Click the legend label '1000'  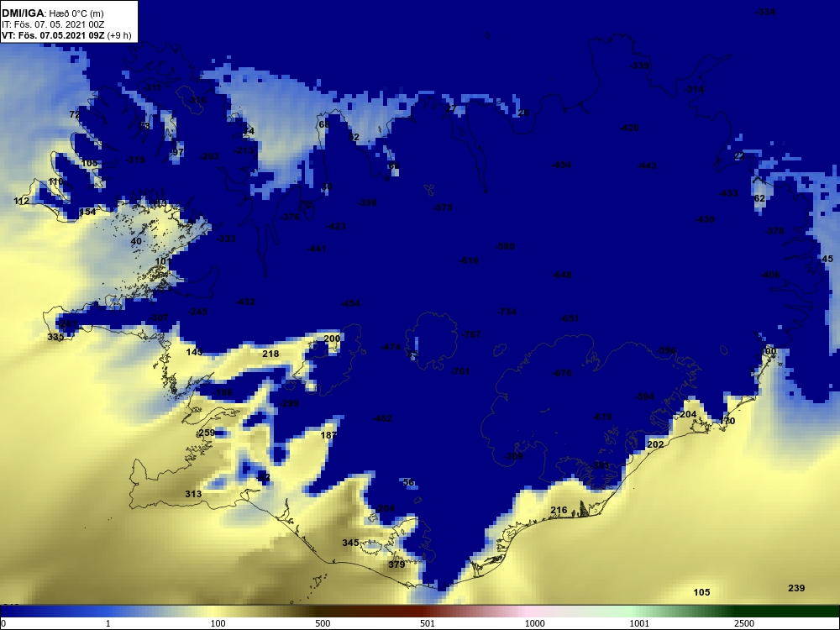click(x=534, y=623)
